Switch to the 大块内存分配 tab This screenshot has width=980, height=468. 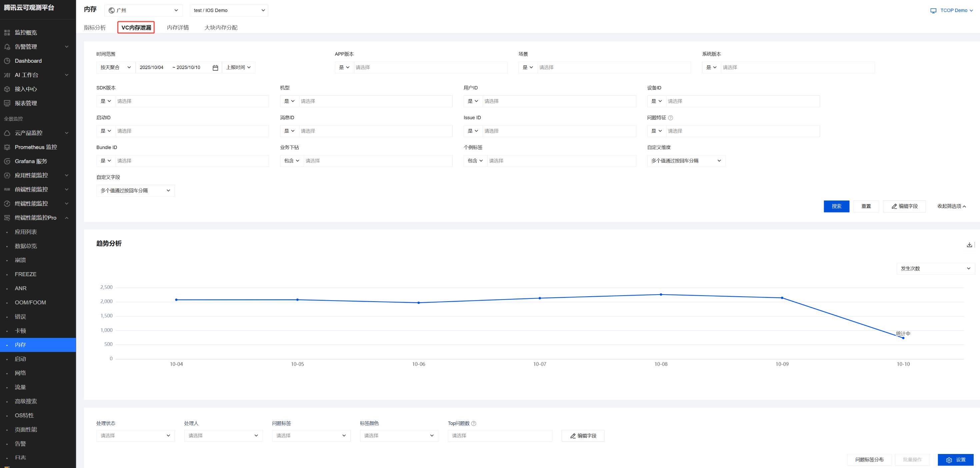[x=221, y=28]
